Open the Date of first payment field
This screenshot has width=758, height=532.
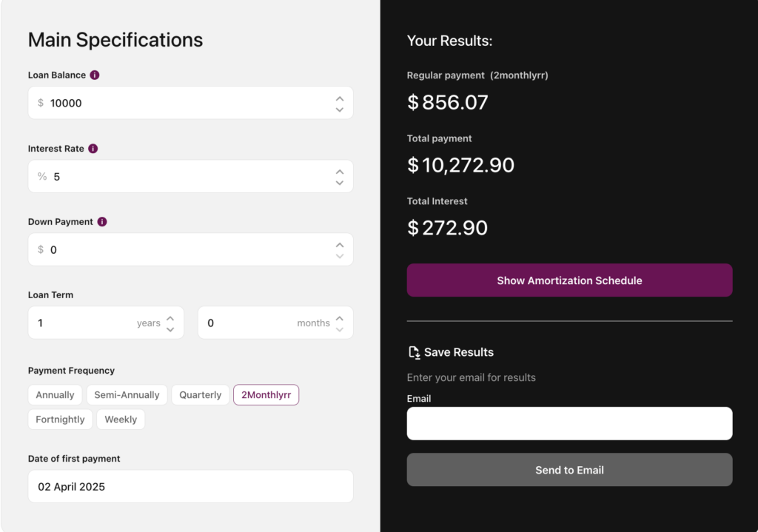(190, 487)
